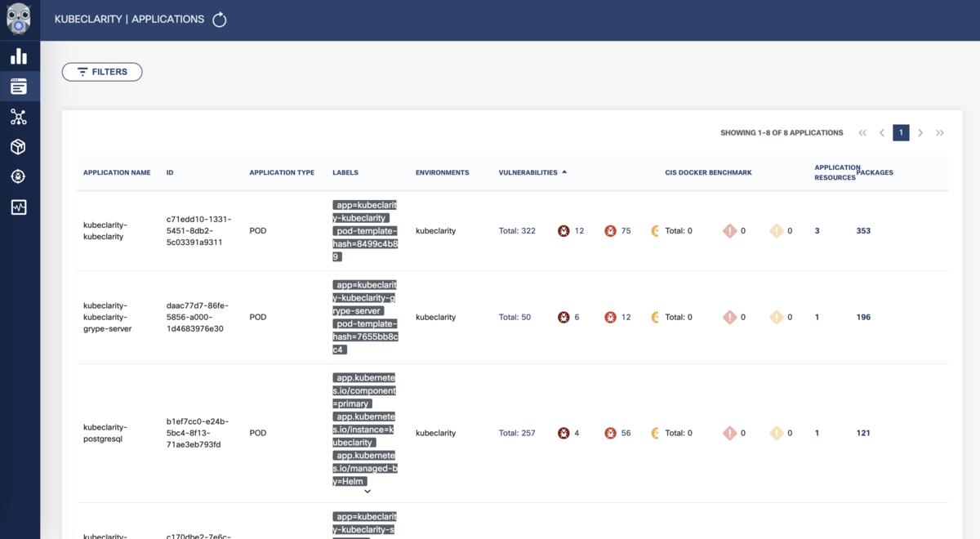Click Showing 1-8 of 8 Applications text
Image resolution: width=980 pixels, height=539 pixels.
[782, 132]
